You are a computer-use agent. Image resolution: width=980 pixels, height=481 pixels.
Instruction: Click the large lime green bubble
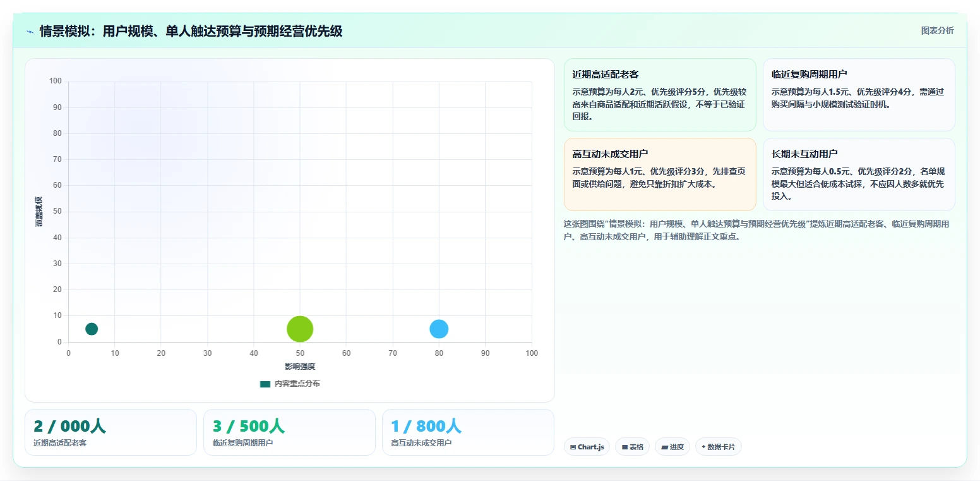[x=300, y=329]
